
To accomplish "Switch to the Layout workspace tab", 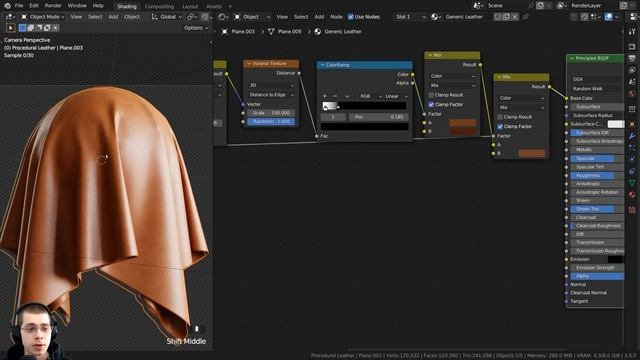I will [190, 7].
